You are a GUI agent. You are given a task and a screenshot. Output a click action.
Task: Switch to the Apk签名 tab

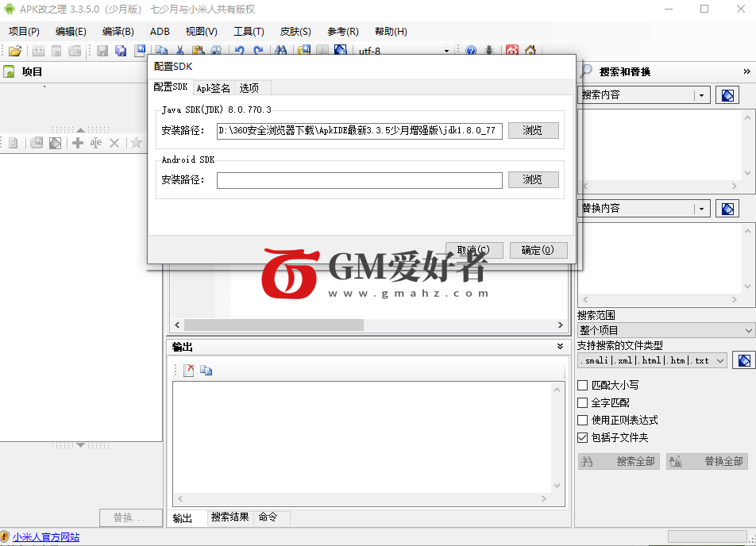click(214, 88)
